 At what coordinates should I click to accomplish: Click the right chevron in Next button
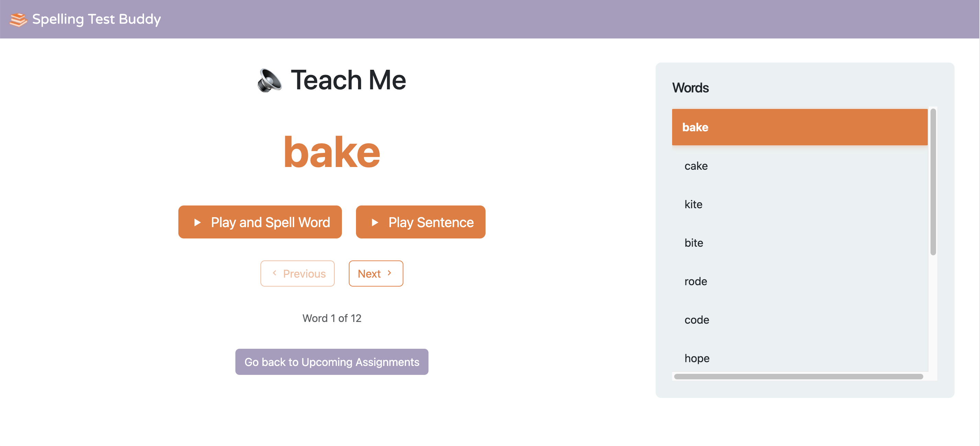coord(389,273)
